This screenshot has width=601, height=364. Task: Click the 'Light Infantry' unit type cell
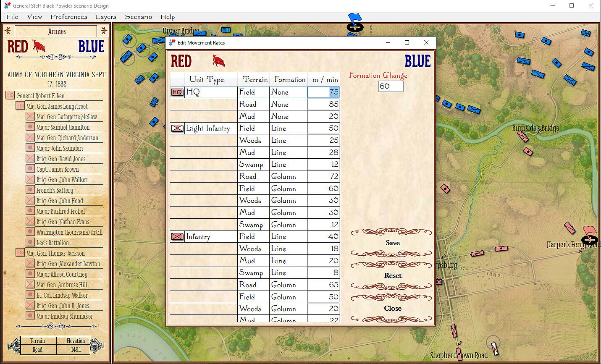pos(211,128)
